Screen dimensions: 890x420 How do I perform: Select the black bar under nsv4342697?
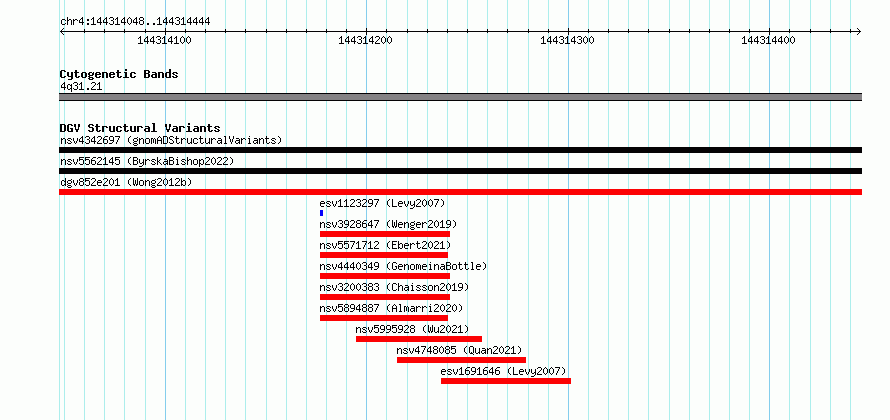460,150
